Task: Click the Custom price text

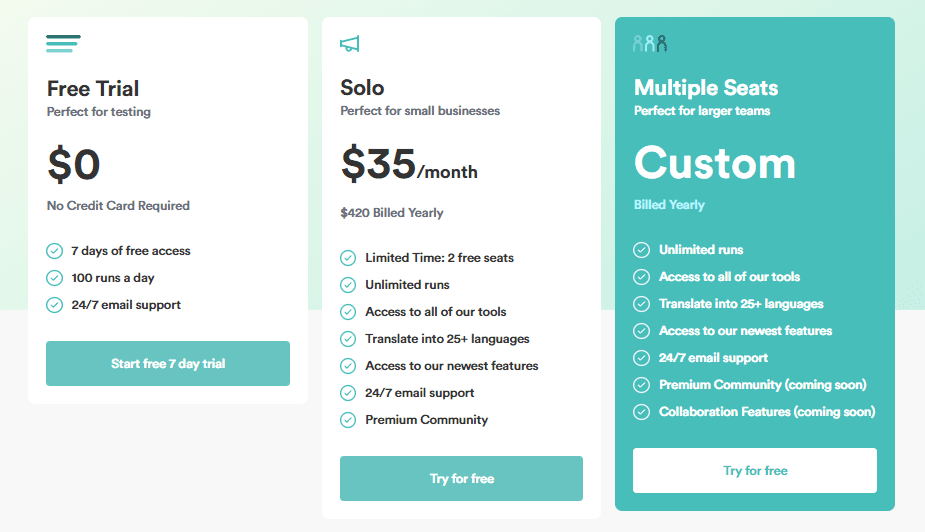Action: [715, 163]
